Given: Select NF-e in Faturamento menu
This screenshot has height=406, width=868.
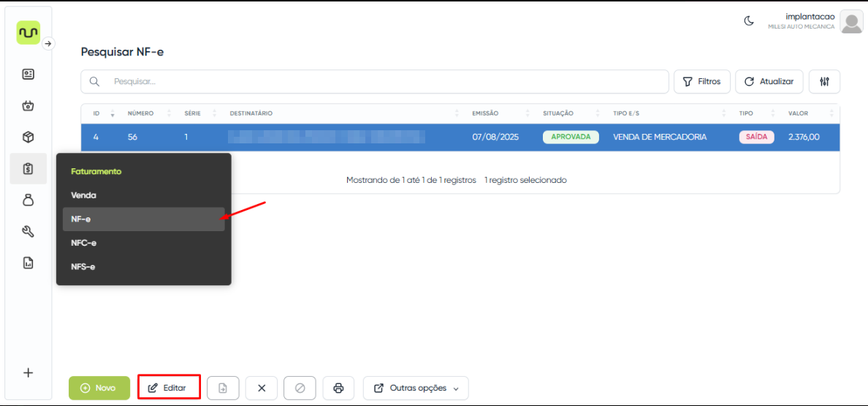Looking at the screenshot, I should 142,219.
